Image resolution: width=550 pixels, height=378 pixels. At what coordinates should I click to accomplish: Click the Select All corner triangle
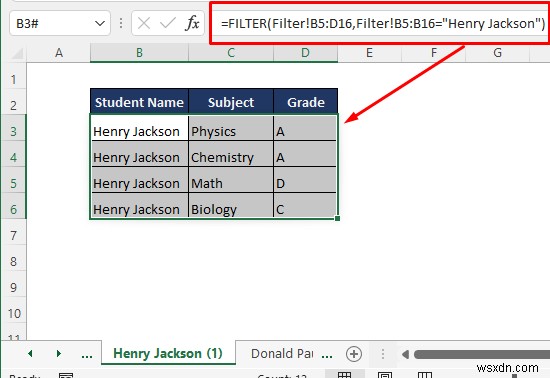[17, 53]
